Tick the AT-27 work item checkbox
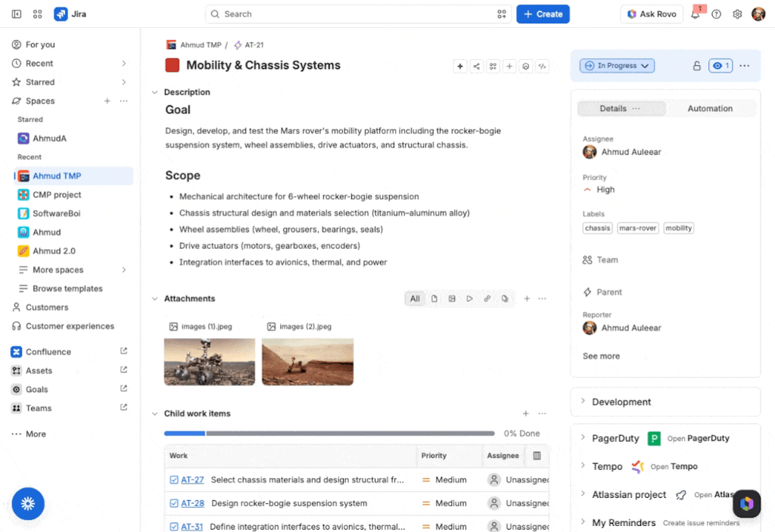Viewport: 775px width, 532px height. pos(174,480)
